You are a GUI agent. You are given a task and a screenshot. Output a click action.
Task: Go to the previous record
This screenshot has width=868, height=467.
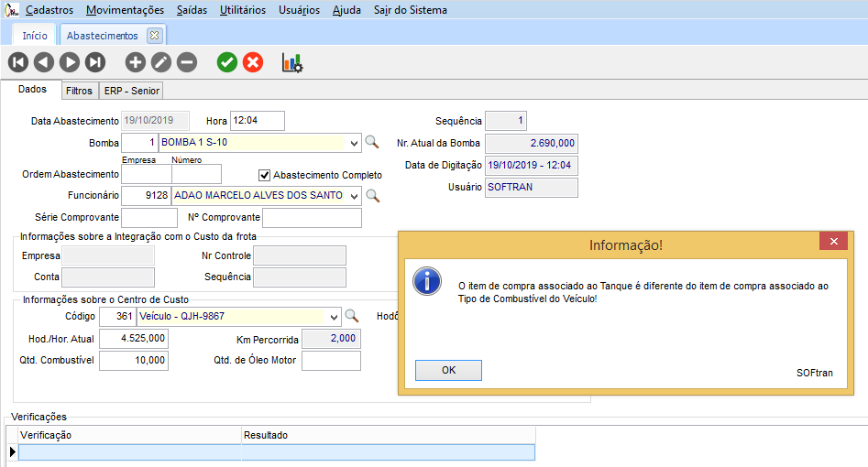[44, 62]
